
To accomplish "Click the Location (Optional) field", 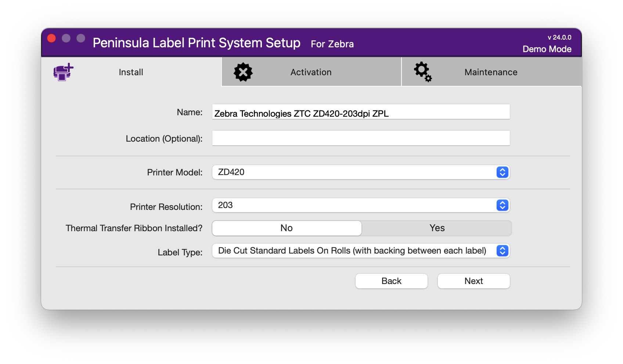I will pos(361,138).
